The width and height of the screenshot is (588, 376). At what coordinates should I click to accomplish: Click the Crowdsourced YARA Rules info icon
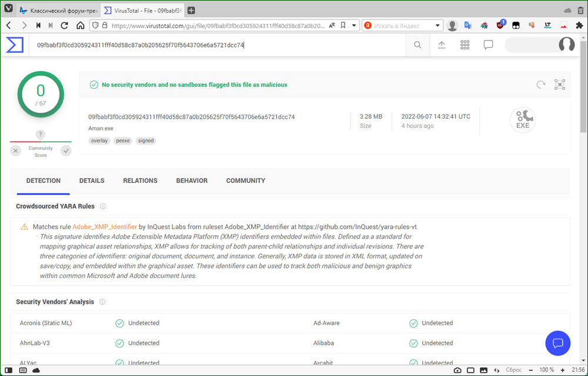pyautogui.click(x=103, y=206)
